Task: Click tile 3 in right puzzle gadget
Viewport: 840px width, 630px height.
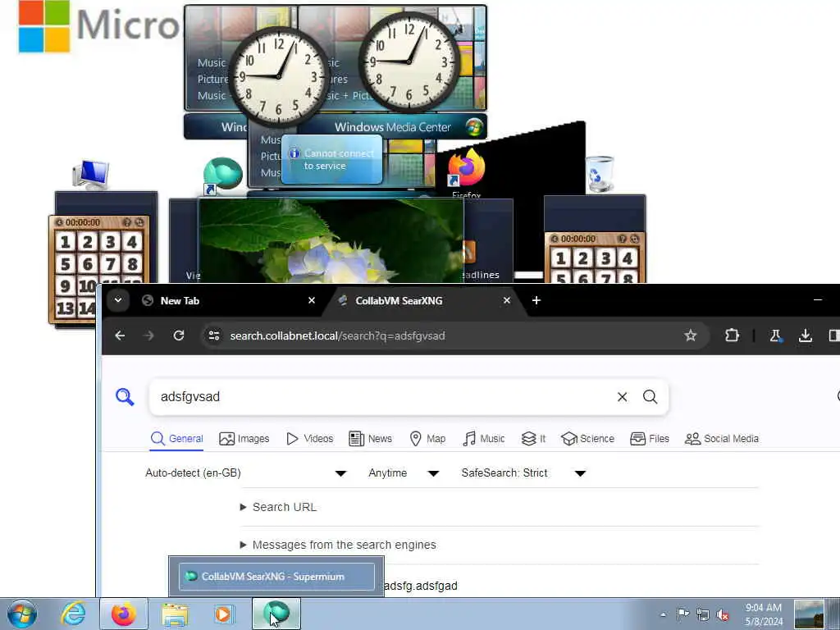Action: point(605,258)
